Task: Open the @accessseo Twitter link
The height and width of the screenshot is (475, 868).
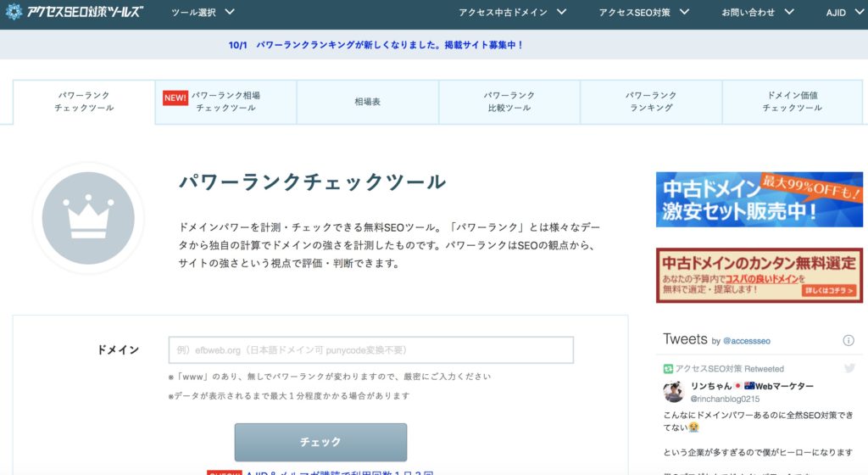Action: [x=746, y=341]
